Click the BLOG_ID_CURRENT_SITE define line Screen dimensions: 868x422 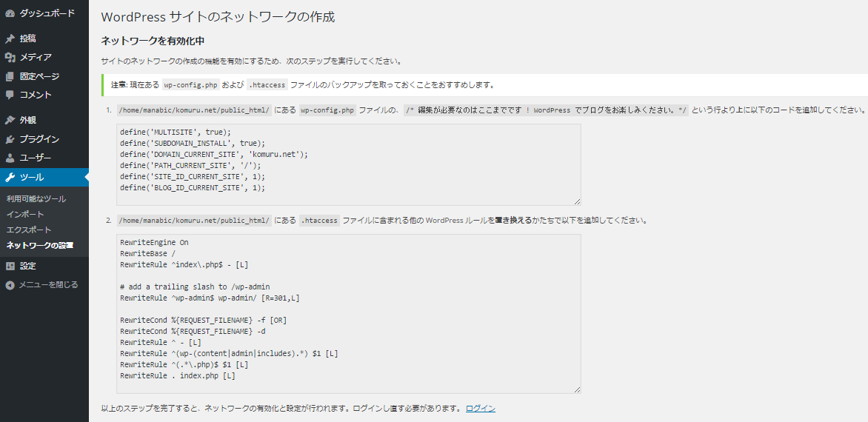(193, 187)
